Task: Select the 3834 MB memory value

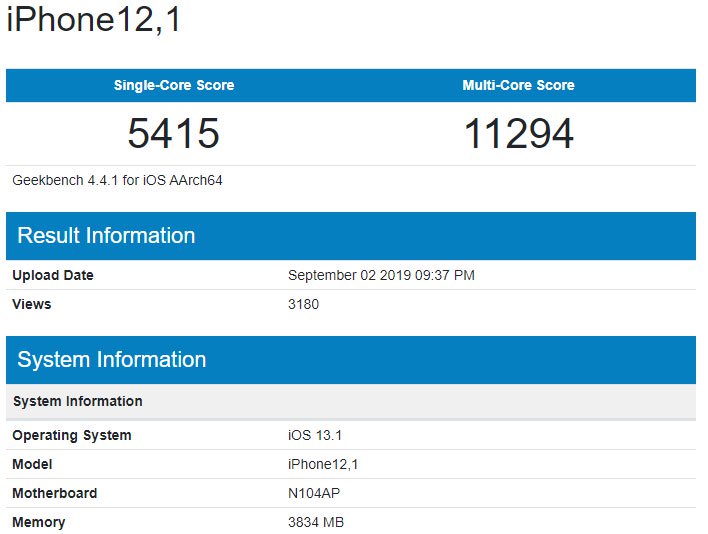Action: click(316, 522)
